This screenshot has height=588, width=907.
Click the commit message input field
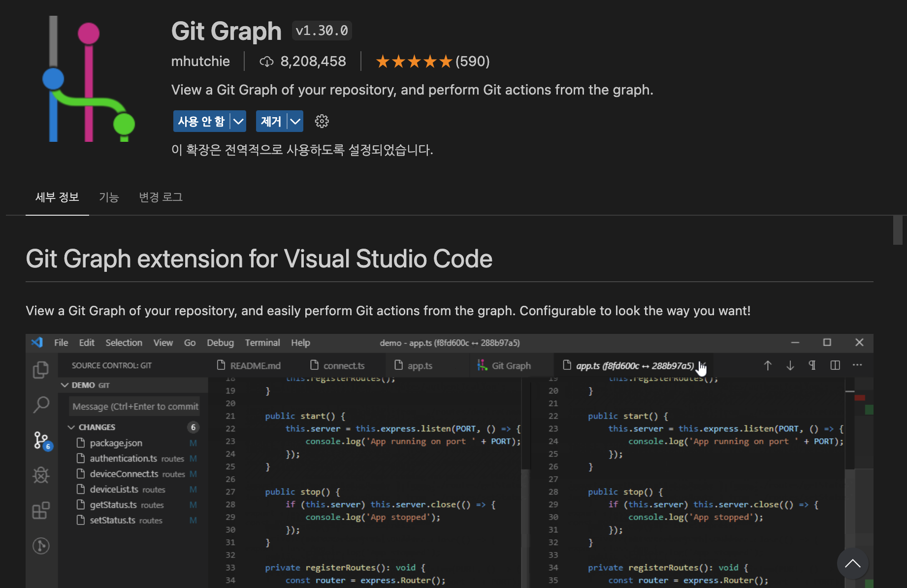coord(134,406)
